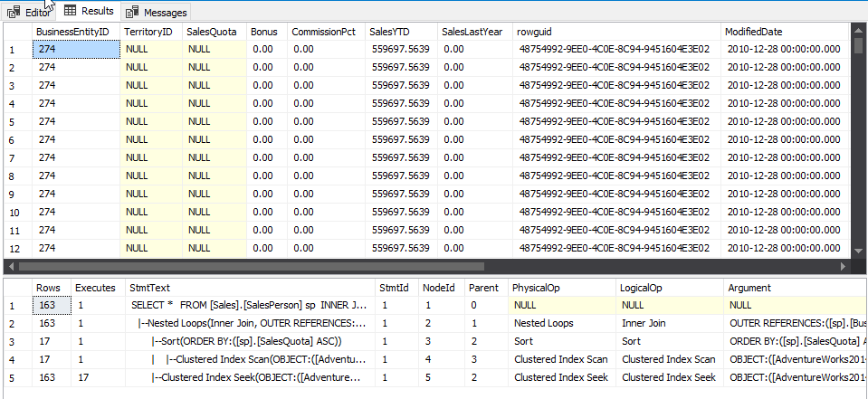Select row header 5 in the top grid
Screen dimensions: 868x399
pos(18,122)
